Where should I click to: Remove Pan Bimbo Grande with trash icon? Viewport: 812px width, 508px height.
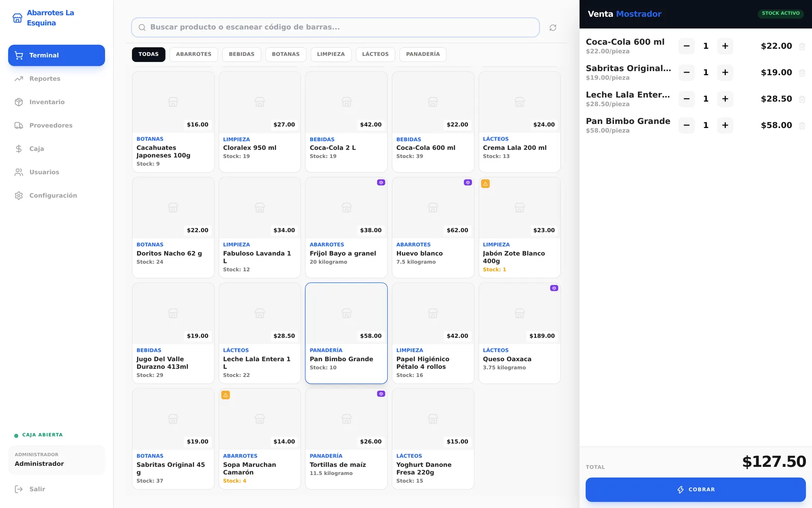[802, 125]
